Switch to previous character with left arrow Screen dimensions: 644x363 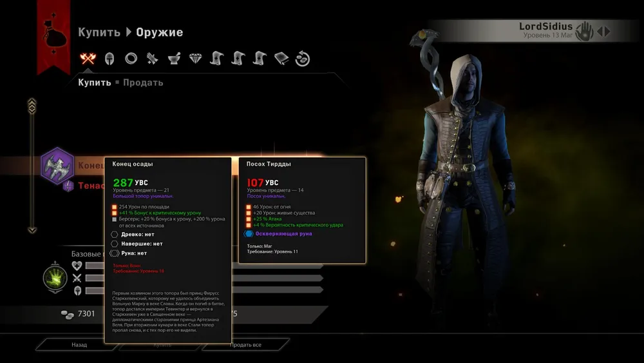(x=600, y=31)
